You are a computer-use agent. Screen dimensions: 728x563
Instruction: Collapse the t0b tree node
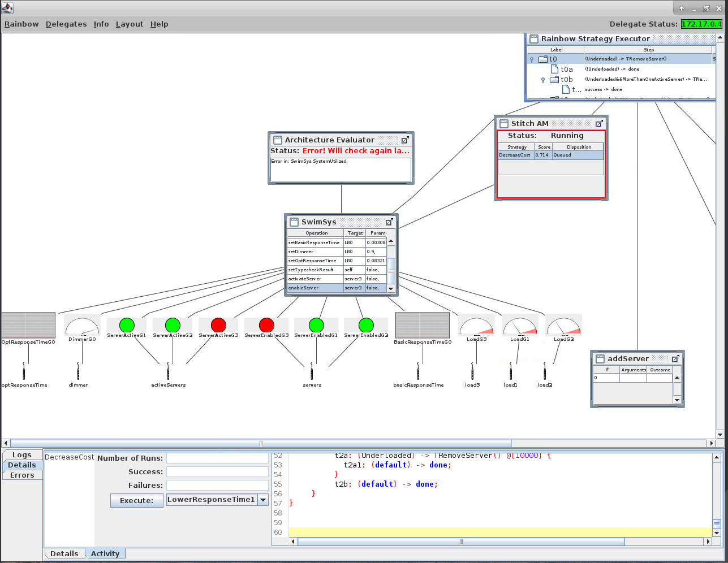click(x=543, y=80)
